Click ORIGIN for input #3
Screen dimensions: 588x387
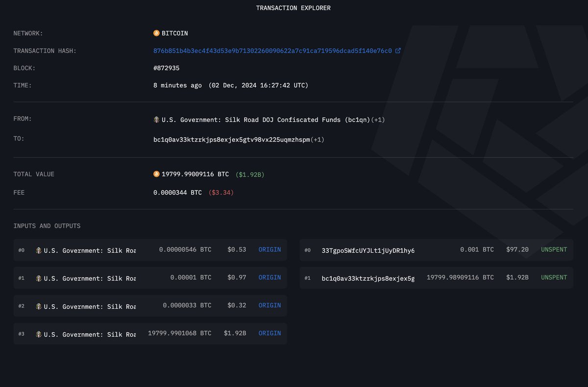tap(270, 333)
